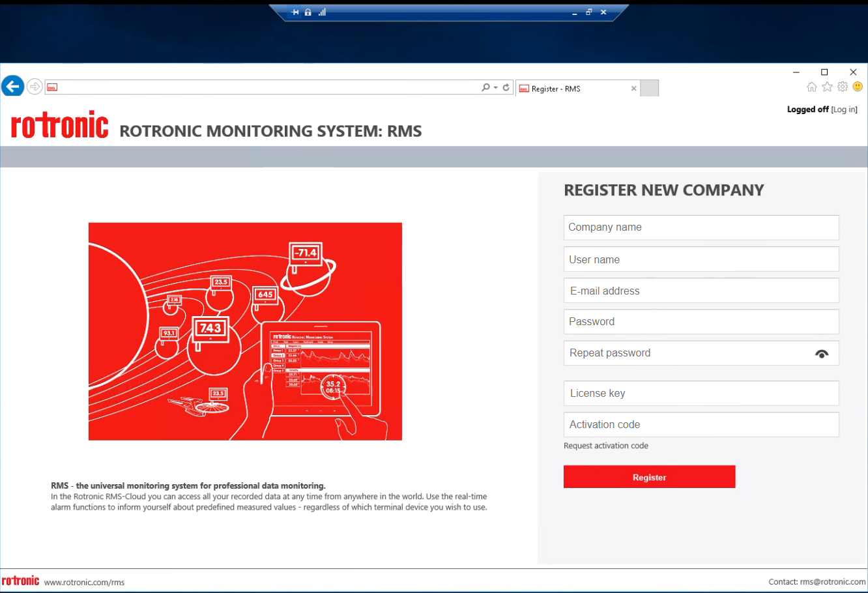
Task: Click the 'Logged off' status text
Action: tap(807, 109)
